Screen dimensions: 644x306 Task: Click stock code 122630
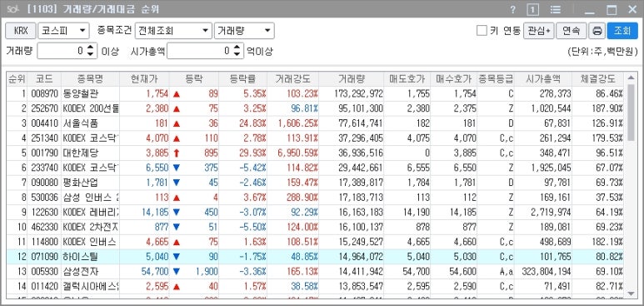pyautogui.click(x=44, y=213)
